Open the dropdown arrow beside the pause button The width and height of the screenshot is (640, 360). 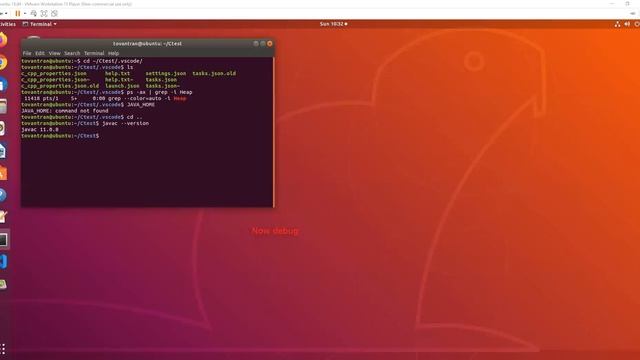[25, 13]
